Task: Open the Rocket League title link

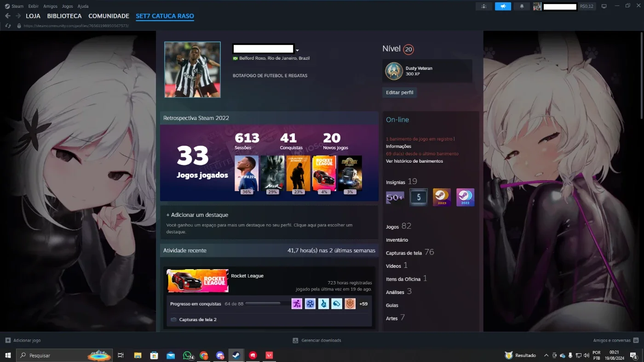Action: (x=247, y=276)
